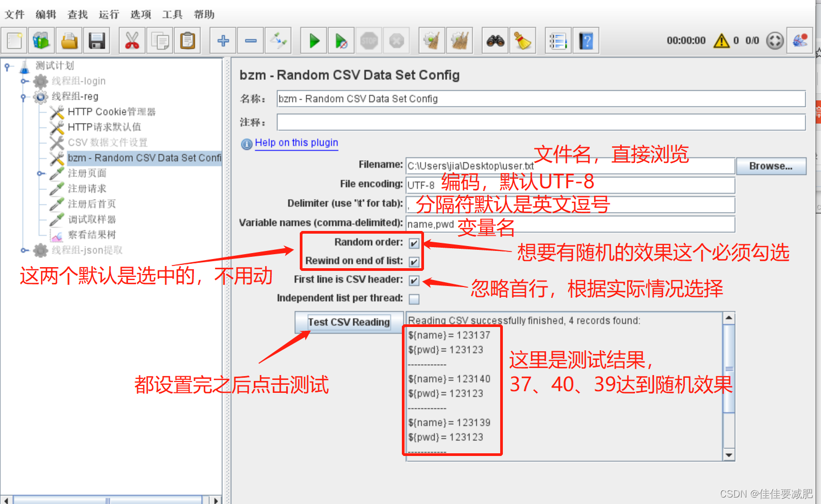Collapse all nodes with minus icon

click(251, 40)
